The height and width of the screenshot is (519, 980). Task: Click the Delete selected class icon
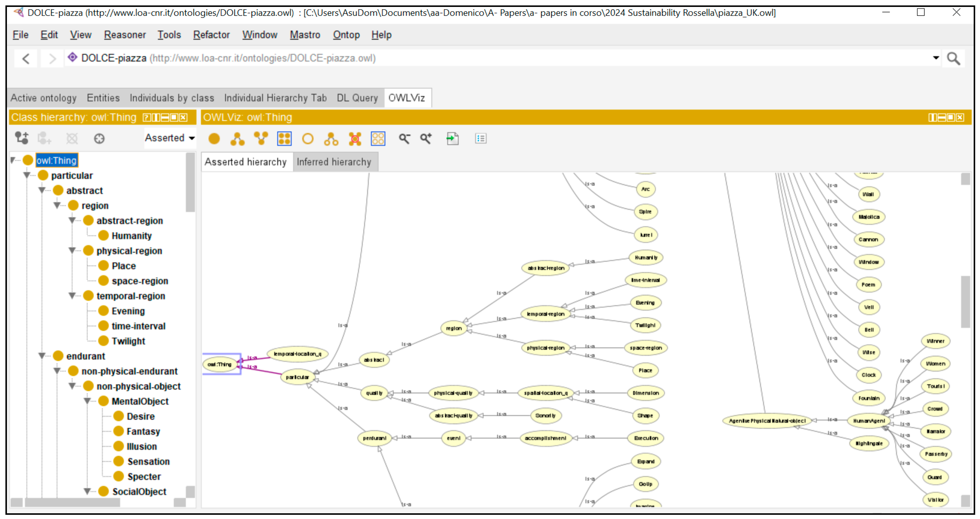[72, 138]
